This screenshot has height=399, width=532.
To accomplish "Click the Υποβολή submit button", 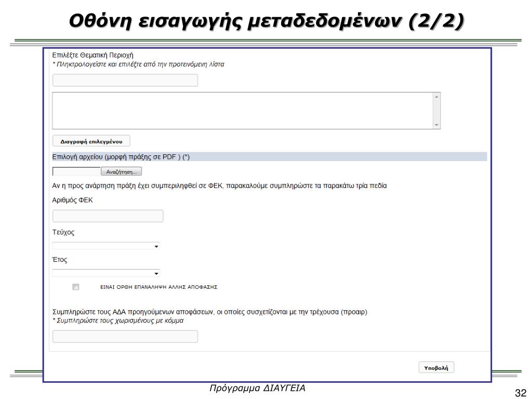I will point(436,368).
